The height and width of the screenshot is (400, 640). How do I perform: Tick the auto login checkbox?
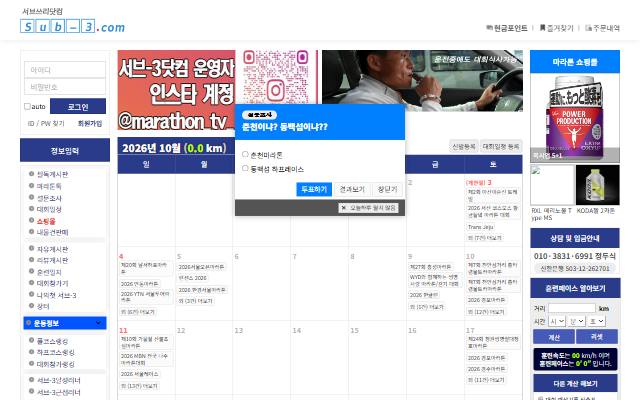[x=27, y=107]
